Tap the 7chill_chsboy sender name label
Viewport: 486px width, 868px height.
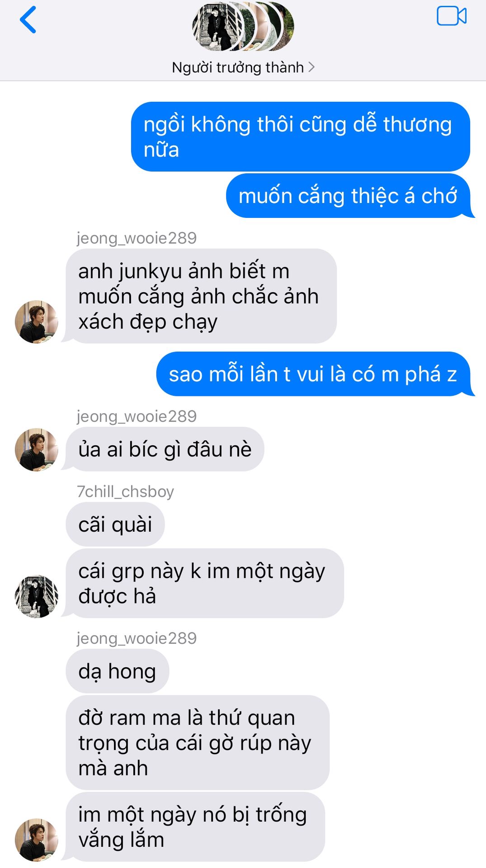(x=125, y=491)
